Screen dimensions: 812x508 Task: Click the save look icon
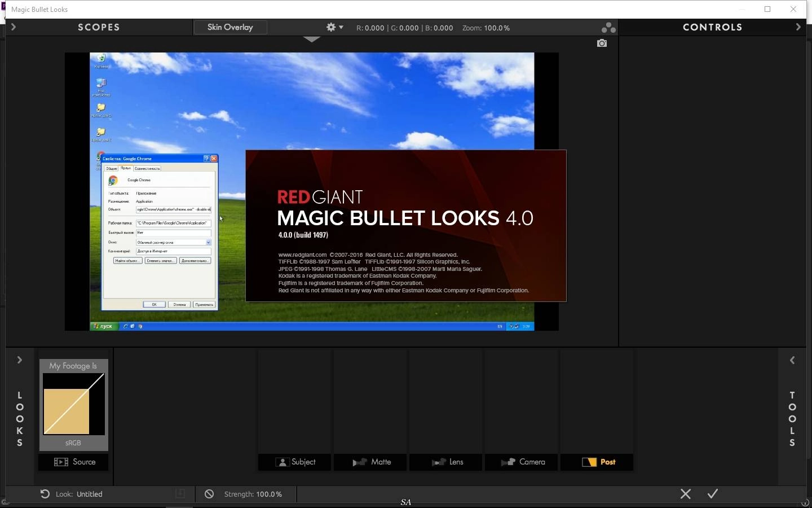[x=180, y=493]
